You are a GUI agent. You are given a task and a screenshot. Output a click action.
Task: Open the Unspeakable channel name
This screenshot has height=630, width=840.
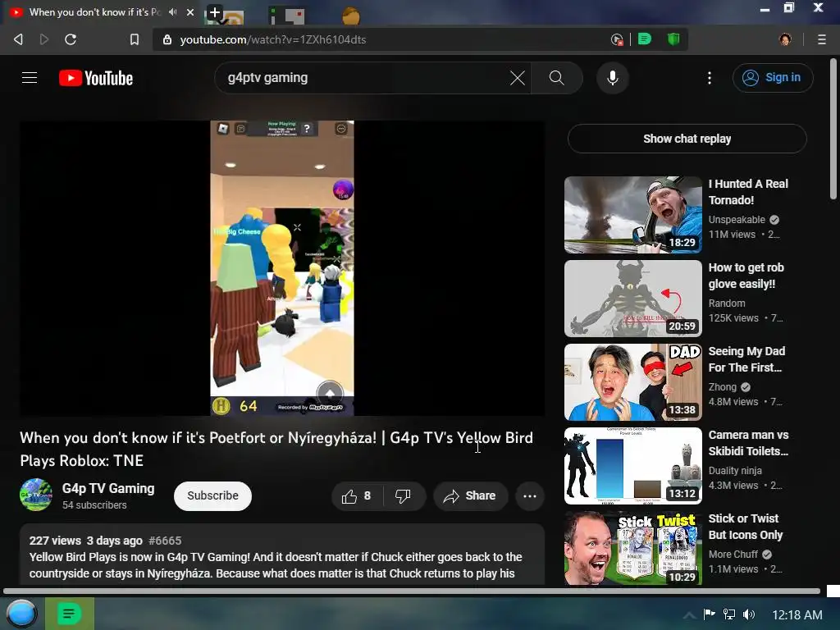(737, 220)
